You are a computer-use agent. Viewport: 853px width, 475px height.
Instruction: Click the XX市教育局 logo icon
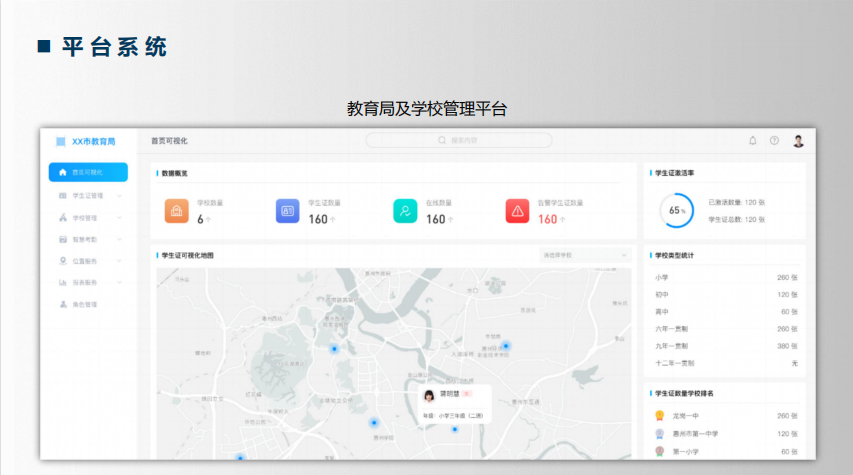click(61, 141)
